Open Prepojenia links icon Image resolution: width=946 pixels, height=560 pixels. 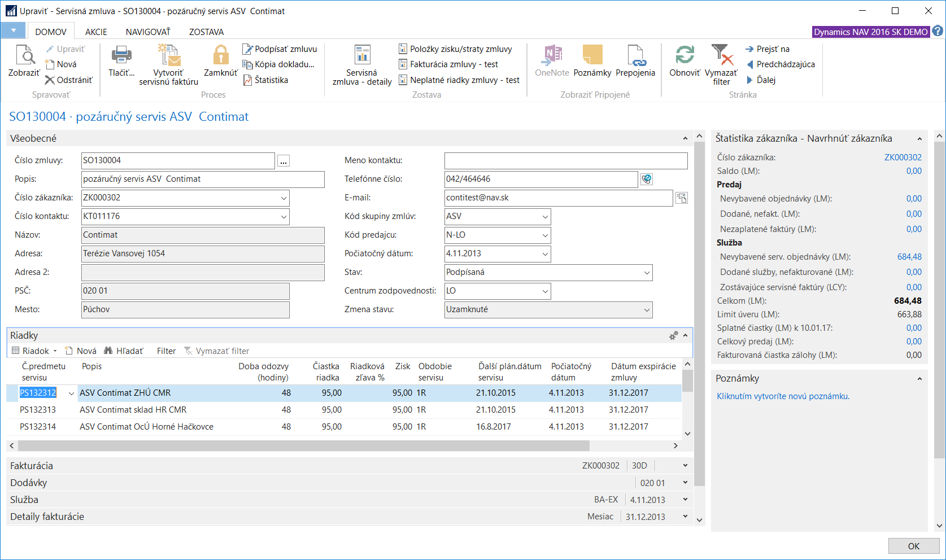(x=635, y=55)
